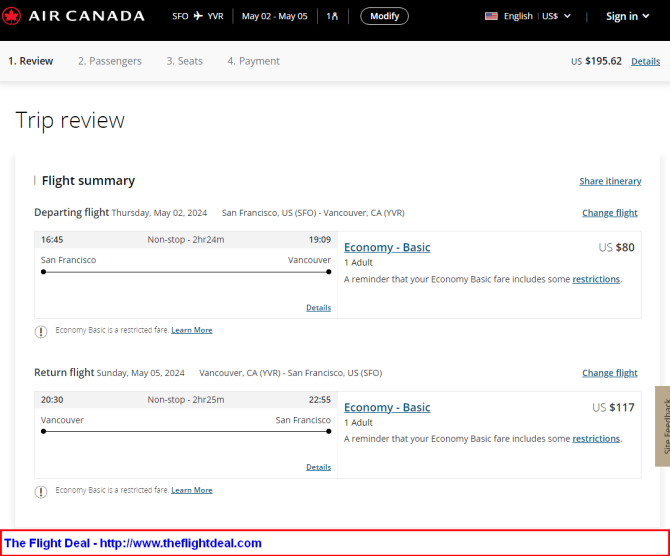Open Details link for 20:30 return flight
This screenshot has width=670, height=556.
coord(318,467)
